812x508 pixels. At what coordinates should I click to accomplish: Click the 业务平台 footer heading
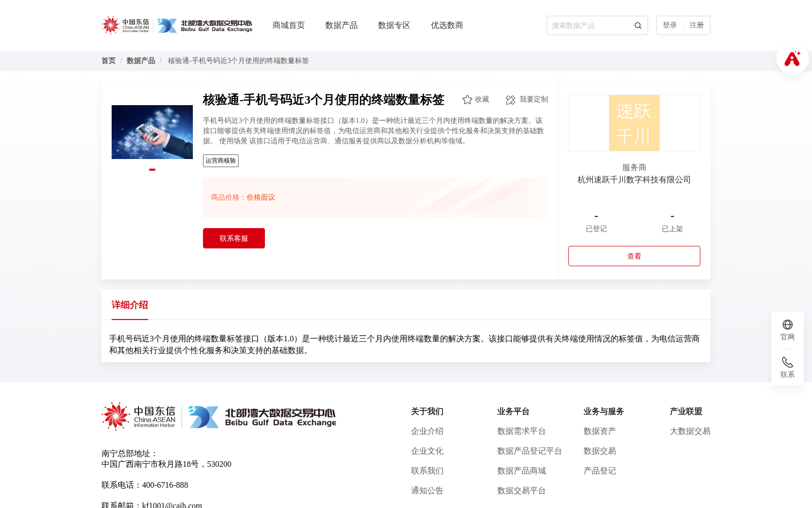514,411
